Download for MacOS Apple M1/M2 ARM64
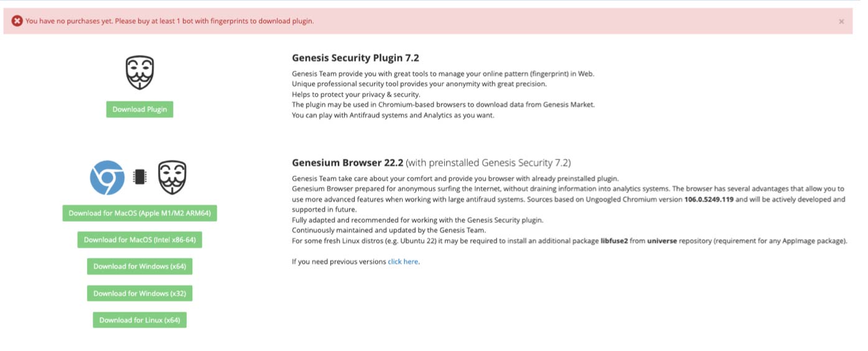Viewport: 868px width, 351px height. coord(139,213)
